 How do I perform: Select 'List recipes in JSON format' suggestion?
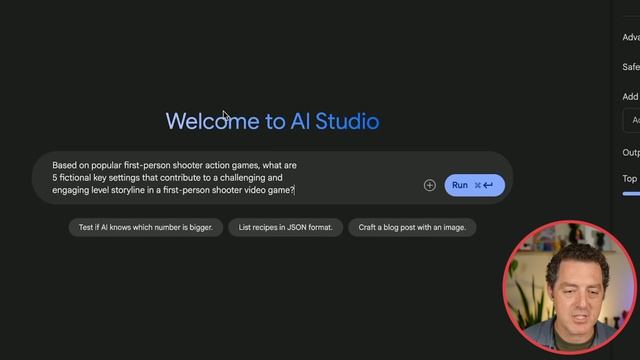pyautogui.click(x=285, y=227)
